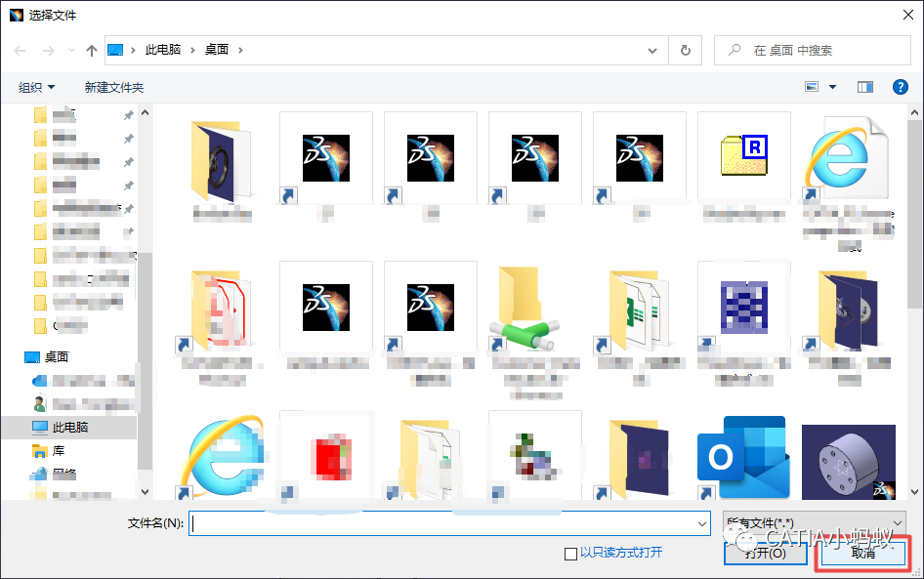Screen dimensions: 924x579
Task: Change the view with the view icon
Action: (812, 87)
